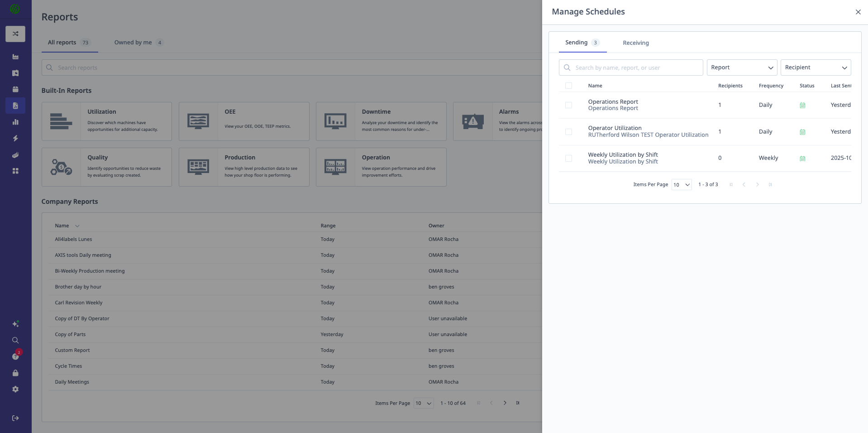The image size is (868, 433).
Task: Select the camera/media icon in sidebar
Action: [x=15, y=73]
